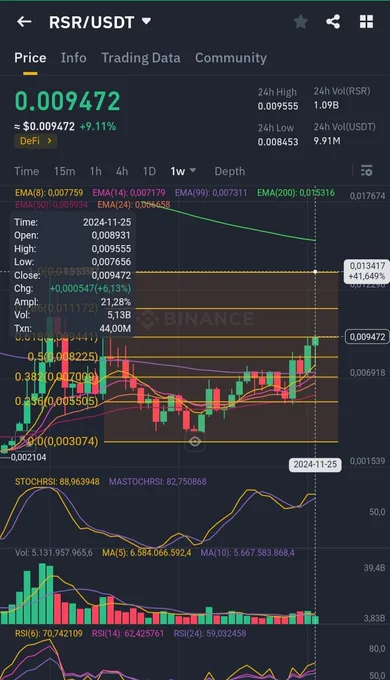The image size is (390, 680).
Task: Click the EMA(14) indicator label
Action: pyautogui.click(x=129, y=193)
